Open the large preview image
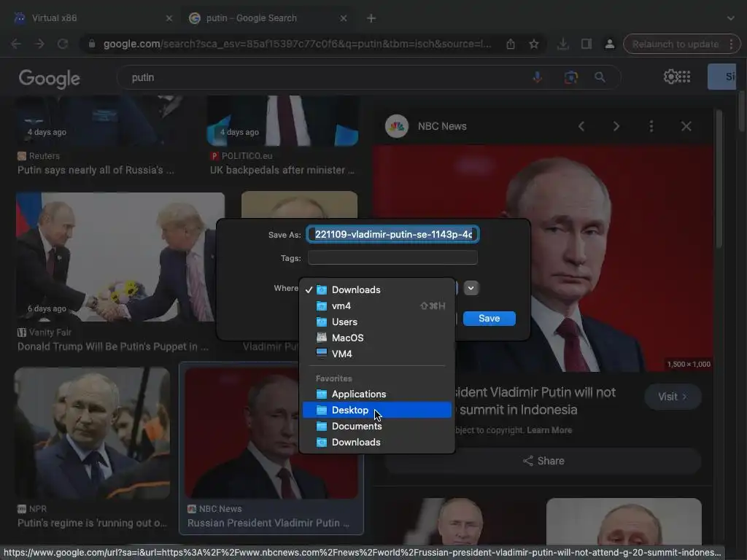Viewport: 747px width, 560px height. pyautogui.click(x=543, y=259)
